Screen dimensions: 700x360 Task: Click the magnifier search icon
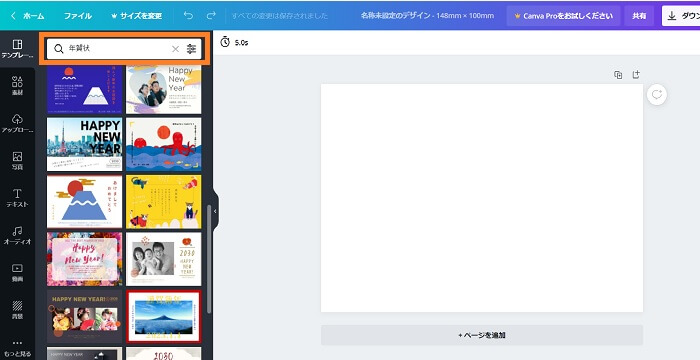pyautogui.click(x=58, y=49)
